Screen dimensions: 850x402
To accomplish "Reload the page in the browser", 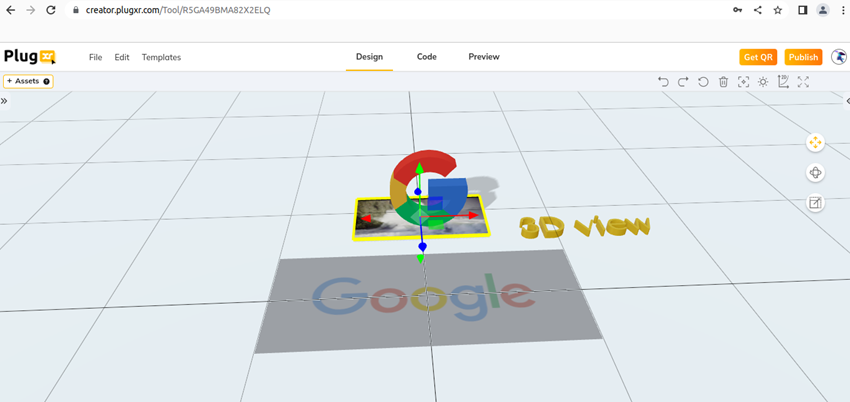I will pos(50,10).
